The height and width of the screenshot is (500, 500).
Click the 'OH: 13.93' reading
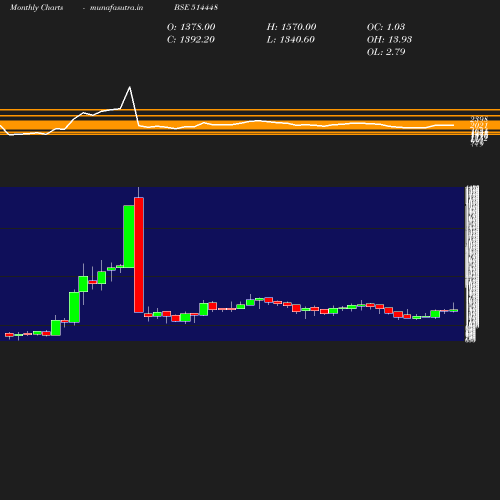(x=389, y=40)
